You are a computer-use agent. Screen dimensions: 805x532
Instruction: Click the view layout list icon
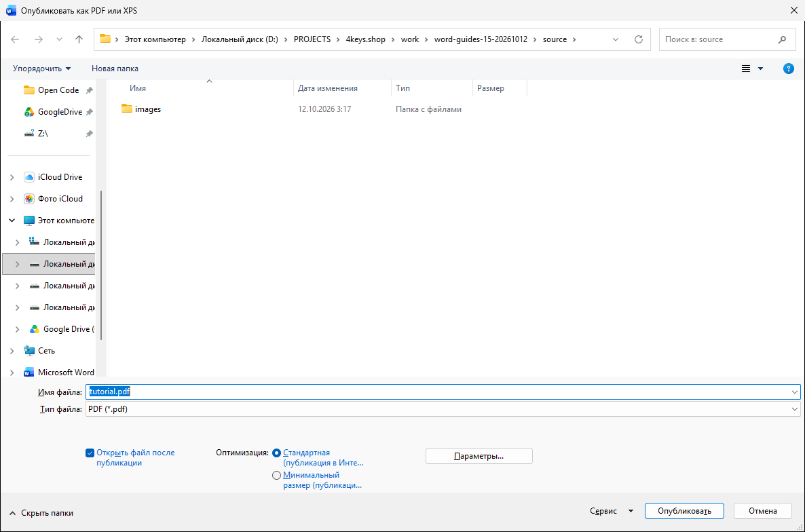tap(746, 69)
